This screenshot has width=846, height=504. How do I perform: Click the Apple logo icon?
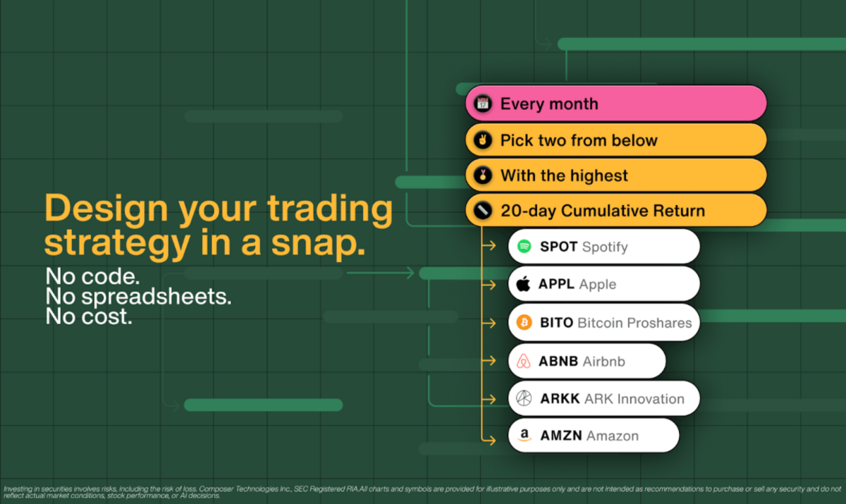click(x=523, y=284)
